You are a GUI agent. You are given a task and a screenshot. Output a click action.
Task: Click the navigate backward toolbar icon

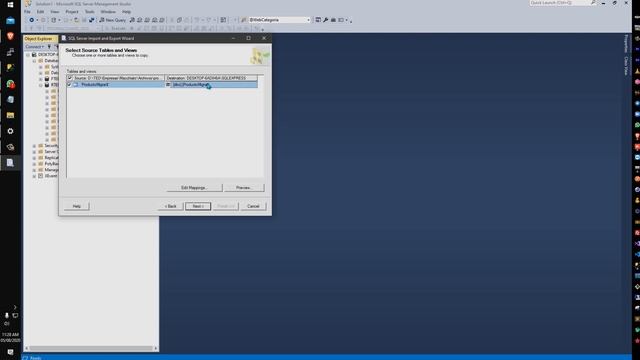coord(31,20)
